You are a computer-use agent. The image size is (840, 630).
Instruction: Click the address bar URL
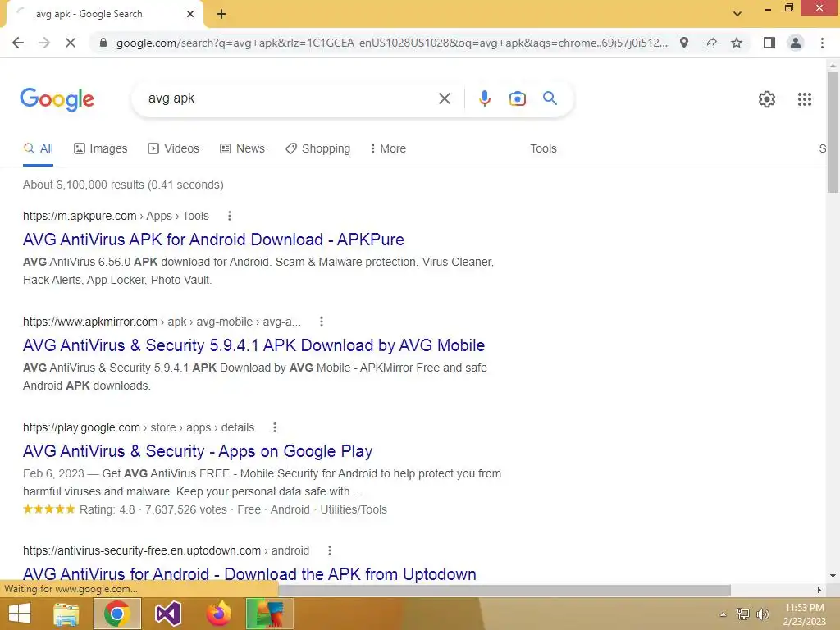tap(392, 43)
